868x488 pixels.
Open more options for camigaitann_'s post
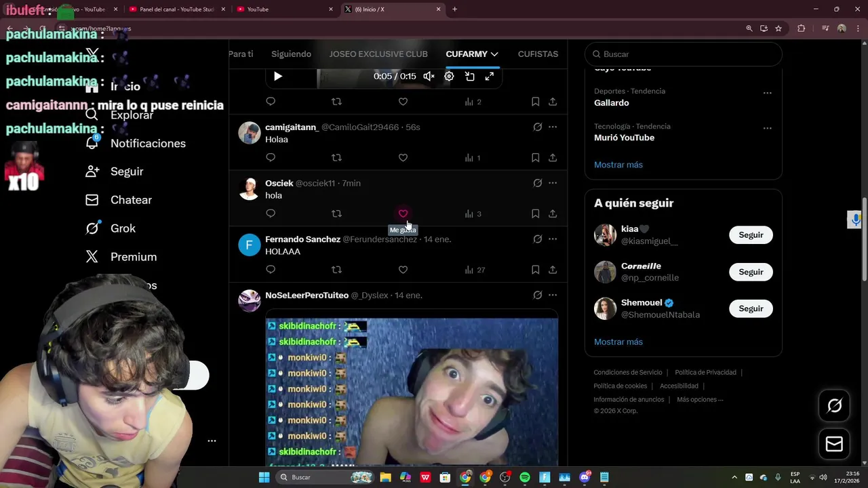click(553, 127)
